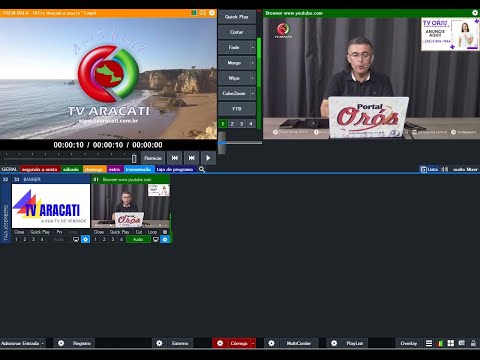The width and height of the screenshot is (480, 360).
Task: Play the preview video clip
Action: point(208,158)
